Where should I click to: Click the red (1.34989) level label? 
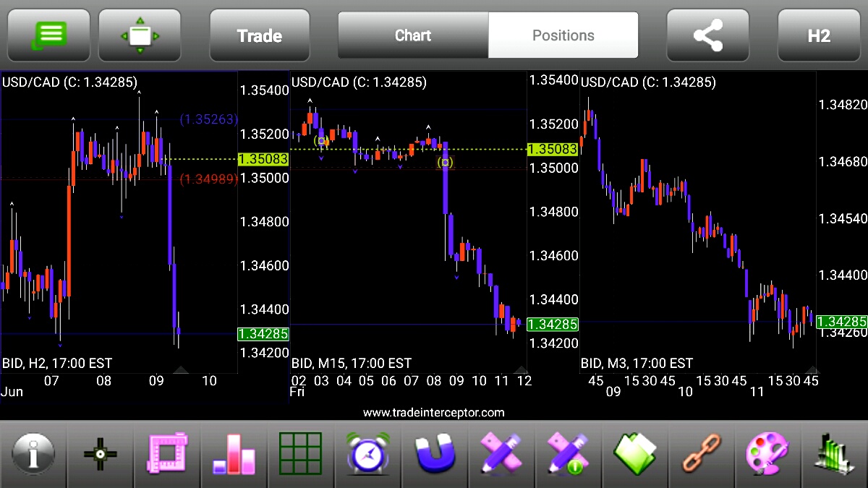(x=208, y=179)
